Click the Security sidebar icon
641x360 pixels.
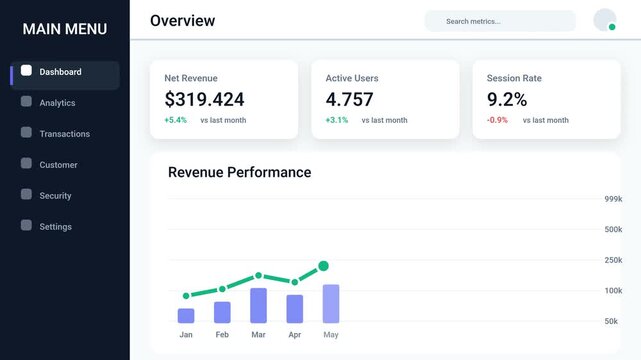pos(26,194)
